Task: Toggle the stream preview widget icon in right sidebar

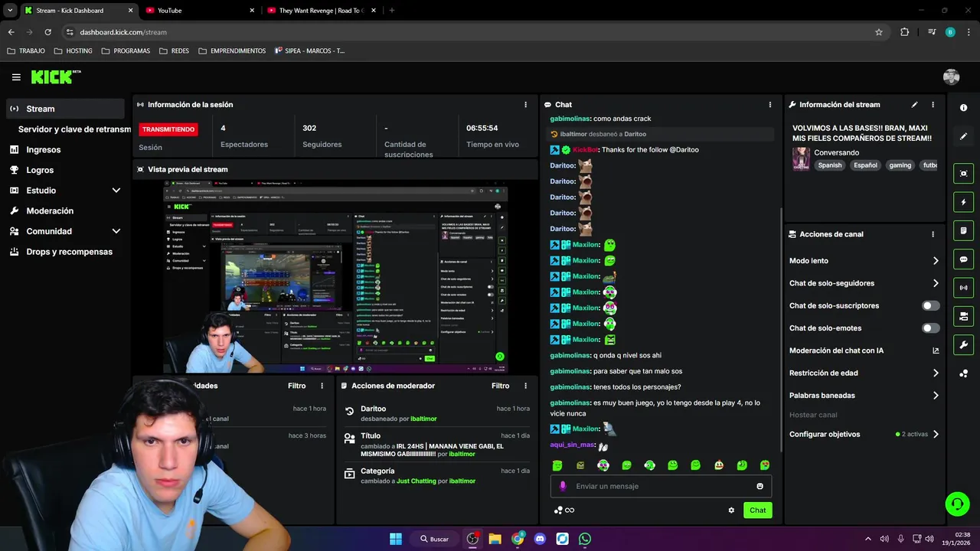Action: (x=963, y=173)
